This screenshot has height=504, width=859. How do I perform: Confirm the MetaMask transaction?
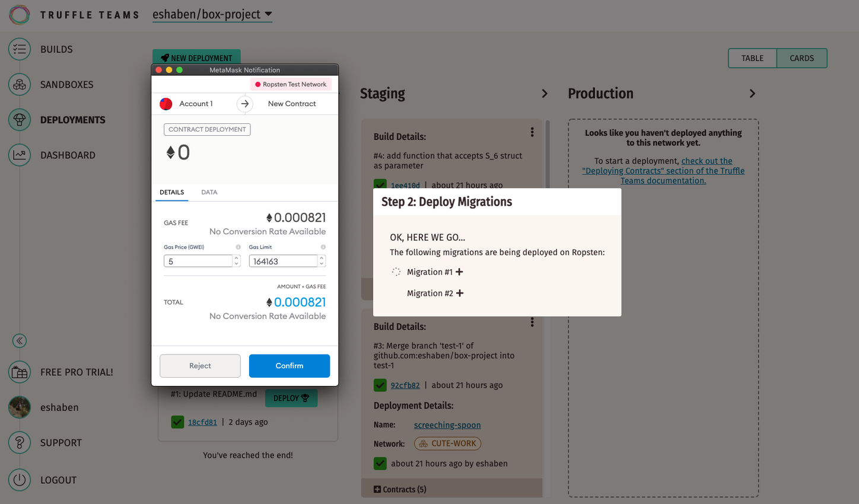(x=289, y=366)
